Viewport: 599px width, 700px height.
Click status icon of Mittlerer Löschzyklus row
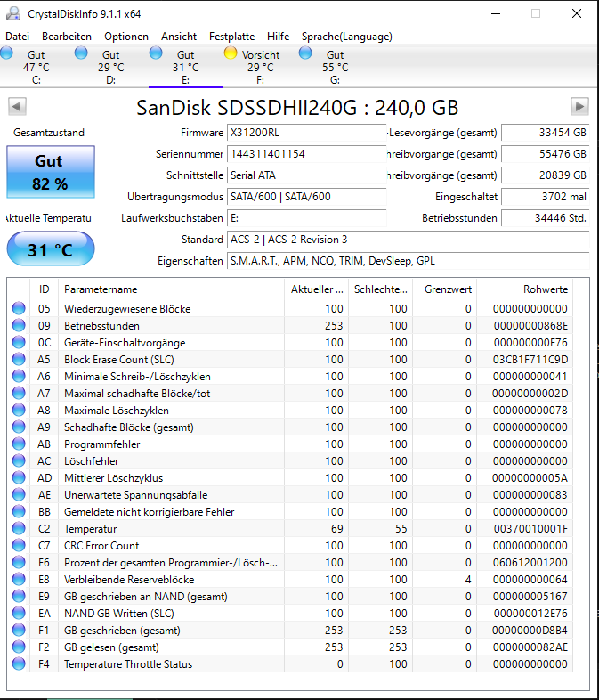coord(19,477)
